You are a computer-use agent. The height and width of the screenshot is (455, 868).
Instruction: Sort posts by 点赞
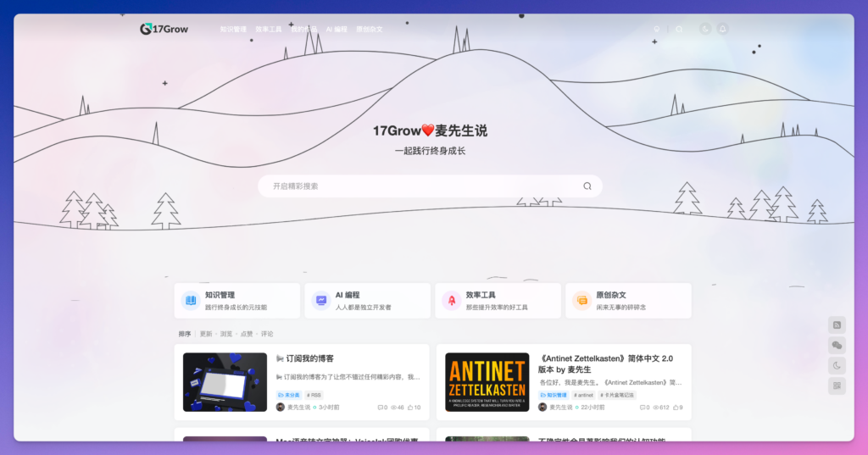[247, 334]
